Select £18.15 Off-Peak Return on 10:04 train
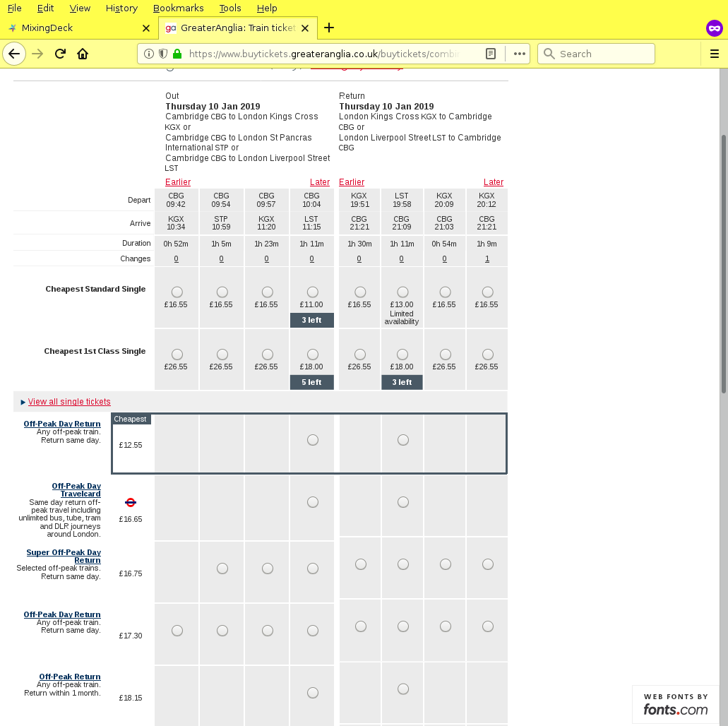The image size is (728, 726). 313,693
